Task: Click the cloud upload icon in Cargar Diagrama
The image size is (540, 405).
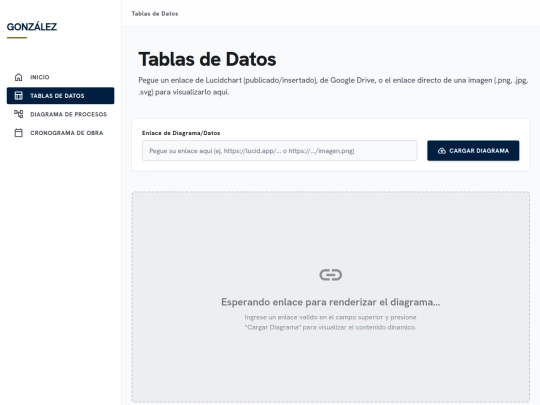Action: tap(442, 151)
